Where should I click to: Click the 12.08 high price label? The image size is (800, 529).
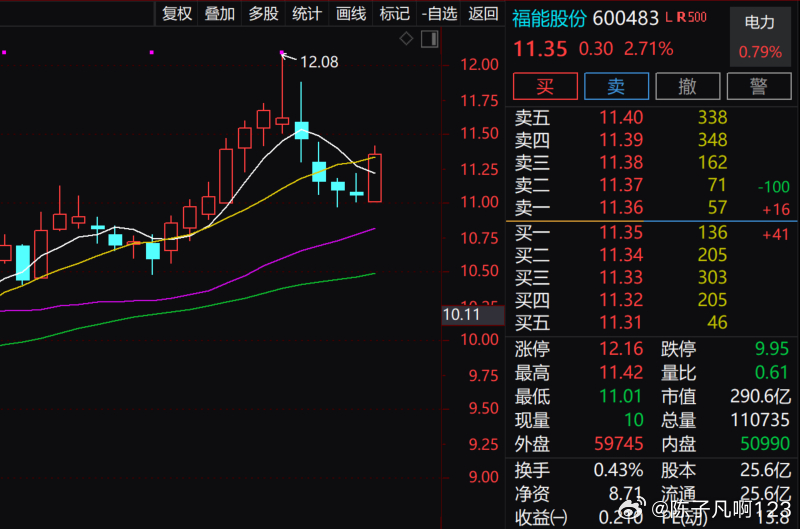coord(319,62)
